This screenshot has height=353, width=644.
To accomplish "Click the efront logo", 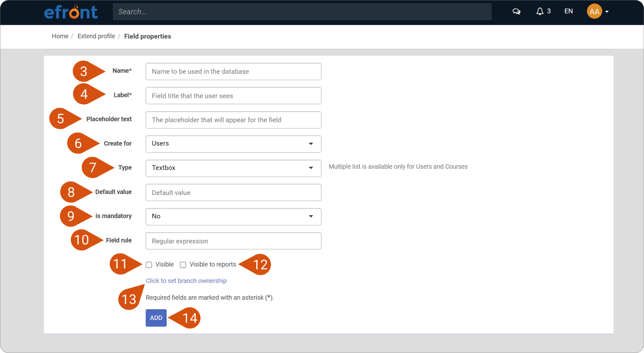I will click(71, 12).
